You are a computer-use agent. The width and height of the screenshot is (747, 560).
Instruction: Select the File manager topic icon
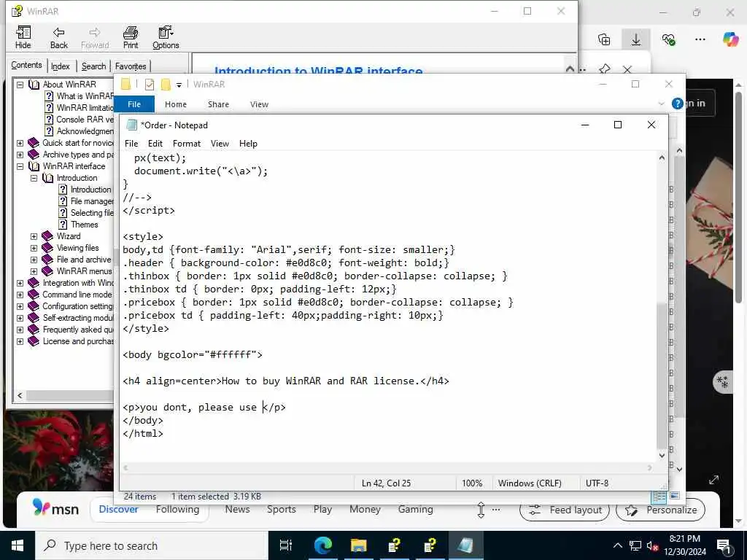click(x=63, y=201)
